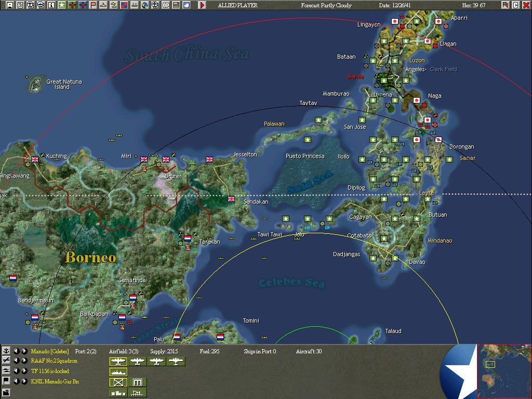This screenshot has width=532, height=399.
Task: Click the minimap in bottom-right corner
Action: coord(504,371)
